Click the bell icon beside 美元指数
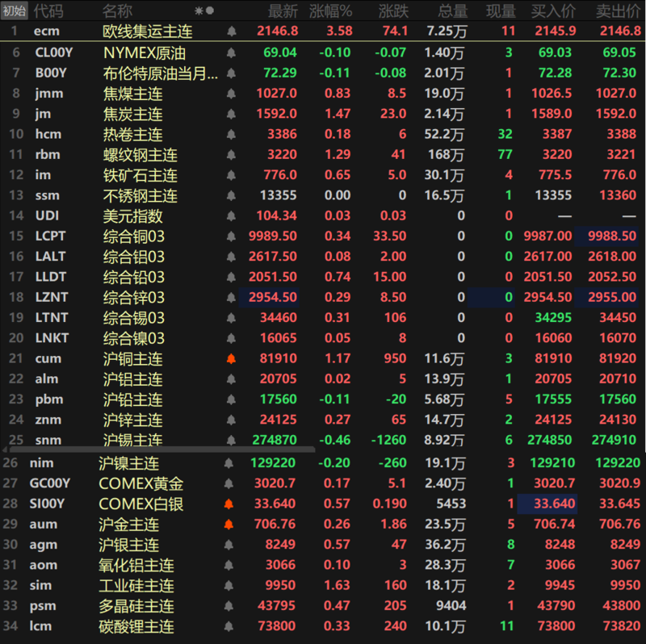 click(x=232, y=215)
